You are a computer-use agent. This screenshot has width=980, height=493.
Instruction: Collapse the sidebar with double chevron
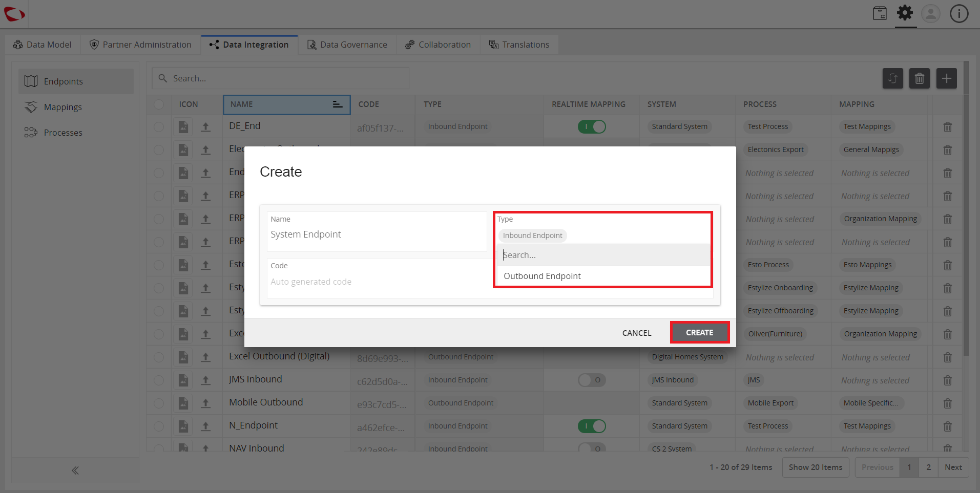point(75,470)
